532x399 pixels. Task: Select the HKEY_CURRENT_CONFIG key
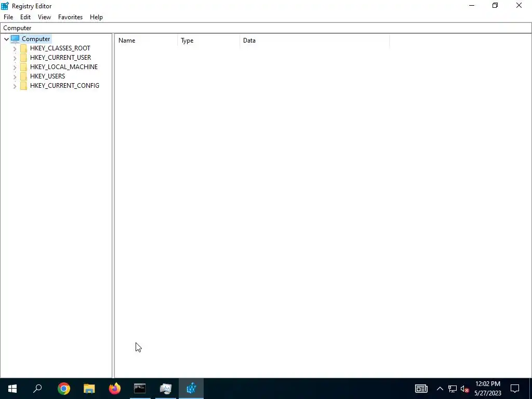64,86
